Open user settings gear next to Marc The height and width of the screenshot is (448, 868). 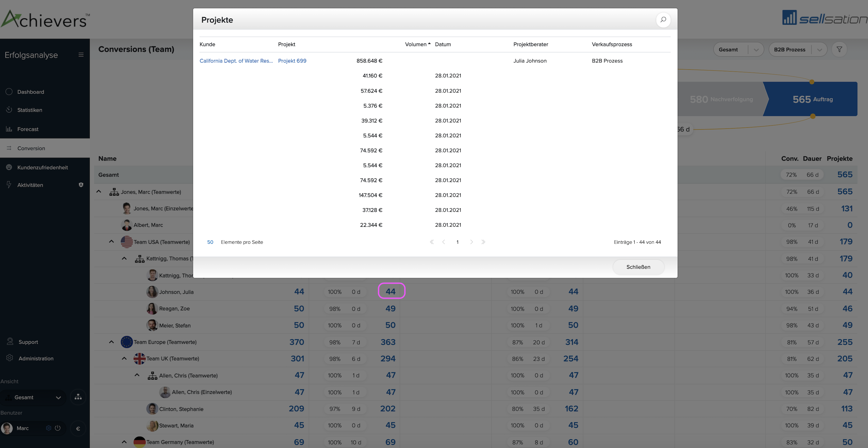(x=49, y=428)
